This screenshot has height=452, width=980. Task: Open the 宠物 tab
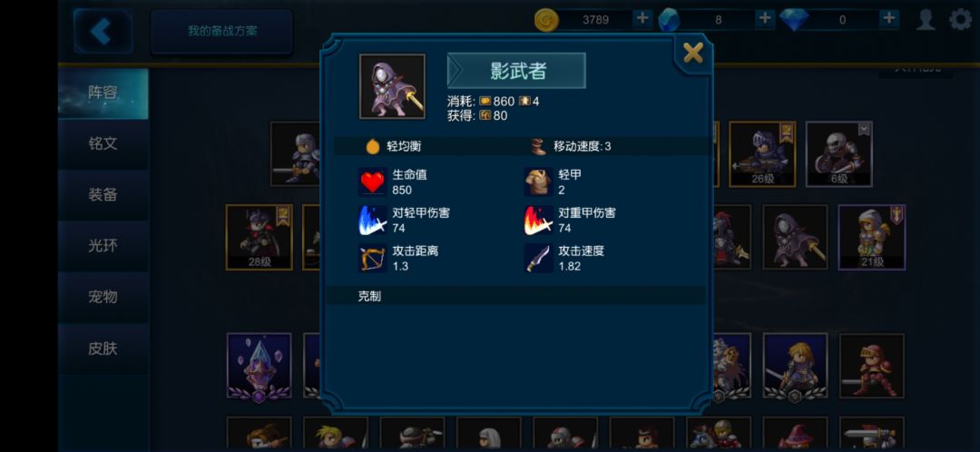(103, 298)
